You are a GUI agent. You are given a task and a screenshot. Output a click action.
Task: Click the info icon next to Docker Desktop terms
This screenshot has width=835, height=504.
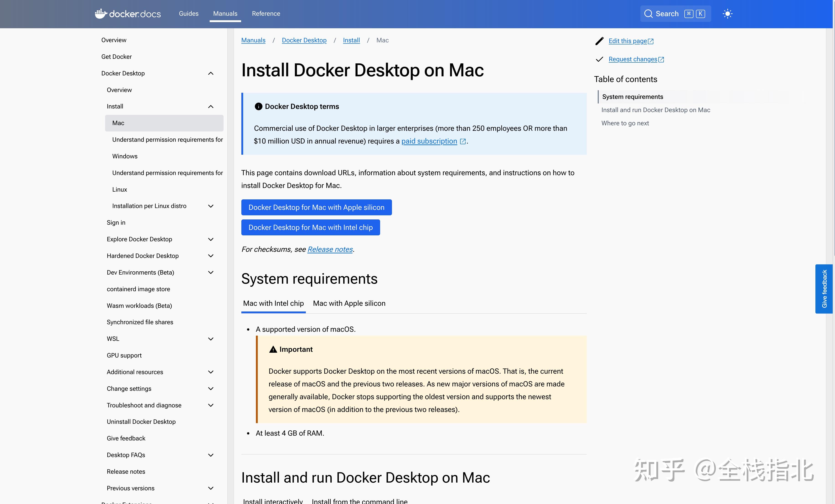tap(258, 106)
